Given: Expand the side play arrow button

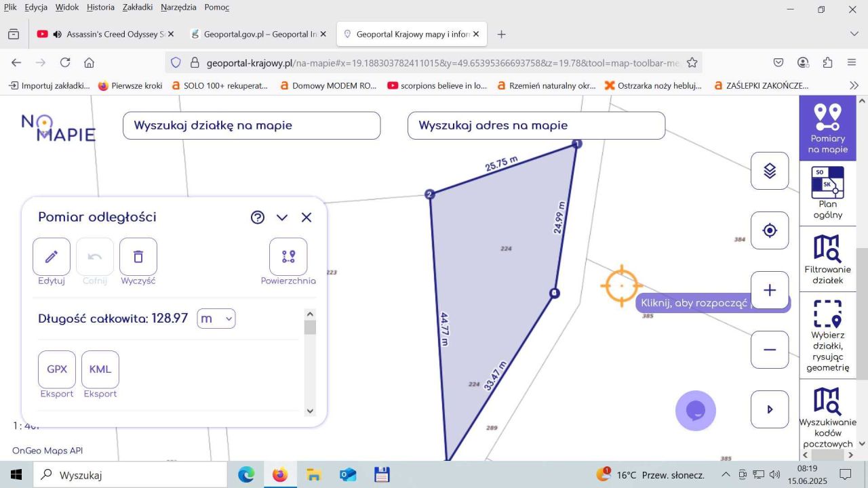Looking at the screenshot, I should coord(770,409).
